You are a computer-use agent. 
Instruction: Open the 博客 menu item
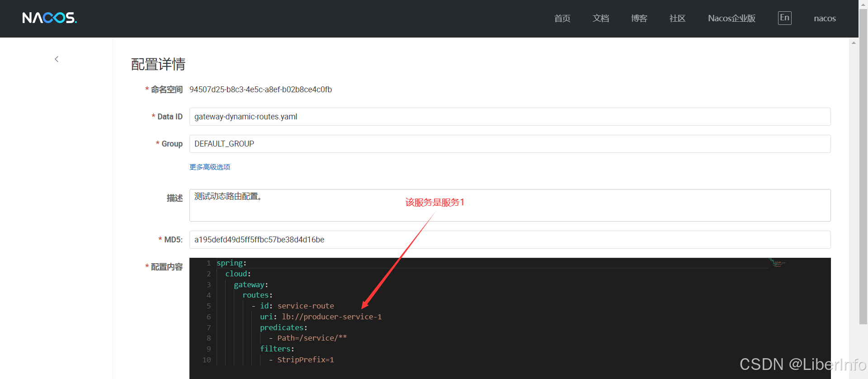pyautogui.click(x=639, y=19)
